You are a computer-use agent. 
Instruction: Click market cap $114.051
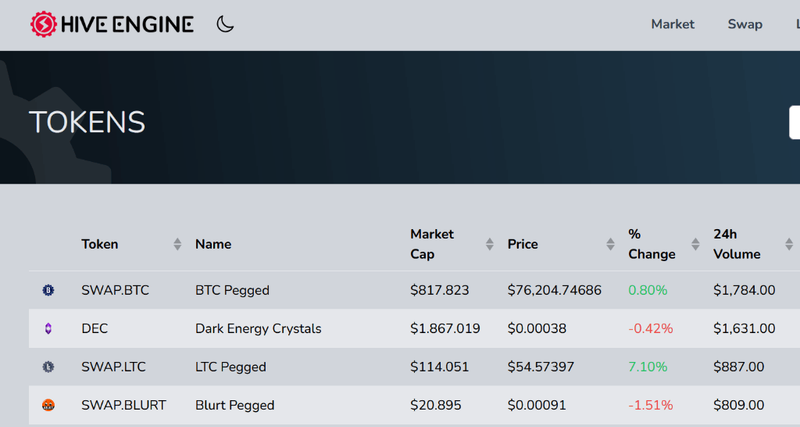point(439,367)
